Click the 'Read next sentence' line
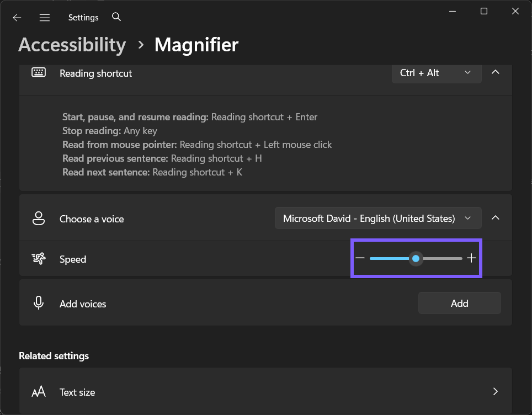 pyautogui.click(x=152, y=172)
